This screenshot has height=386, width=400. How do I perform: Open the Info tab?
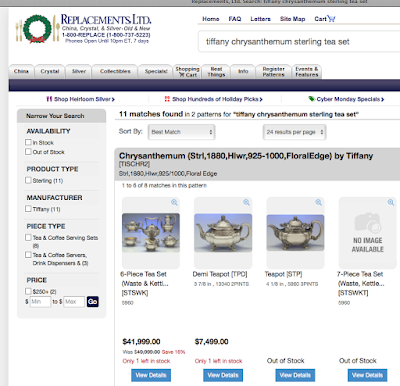[x=243, y=71]
